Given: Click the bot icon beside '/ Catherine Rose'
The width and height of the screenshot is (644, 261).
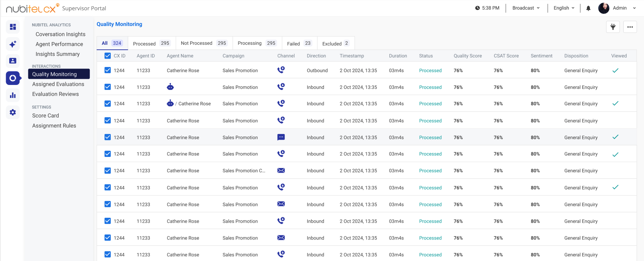Looking at the screenshot, I should coord(170,103).
